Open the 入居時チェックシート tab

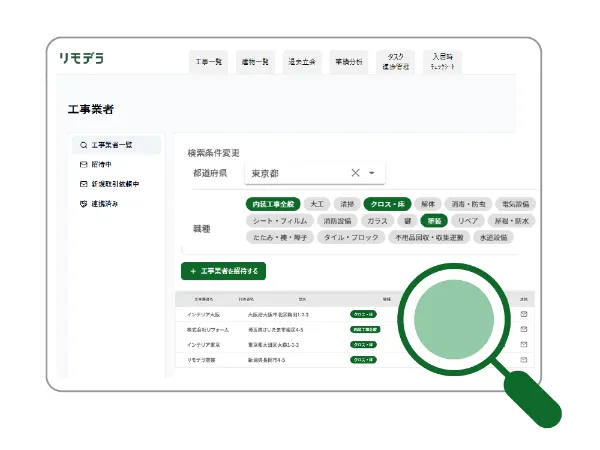click(x=442, y=62)
